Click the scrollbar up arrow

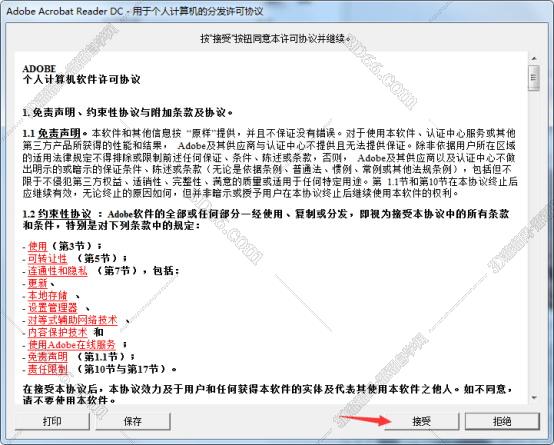click(534, 58)
